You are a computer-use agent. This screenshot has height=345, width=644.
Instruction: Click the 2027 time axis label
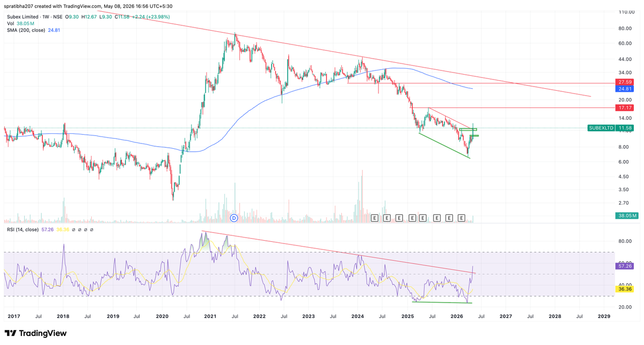(505, 317)
